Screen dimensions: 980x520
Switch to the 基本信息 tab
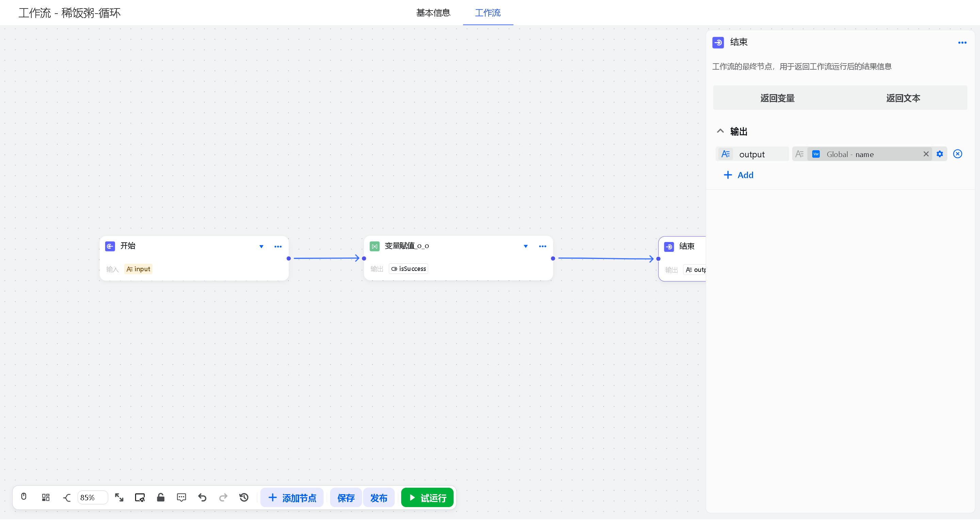433,13
